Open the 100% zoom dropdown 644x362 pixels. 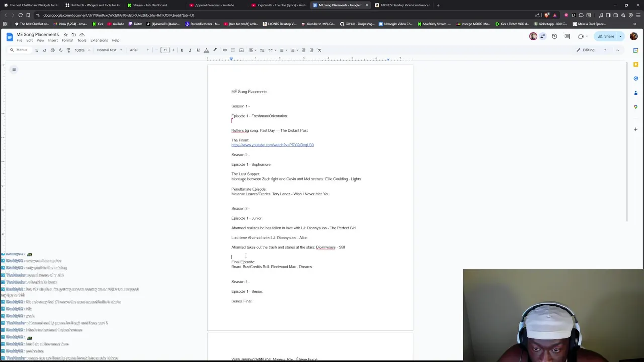pos(83,50)
